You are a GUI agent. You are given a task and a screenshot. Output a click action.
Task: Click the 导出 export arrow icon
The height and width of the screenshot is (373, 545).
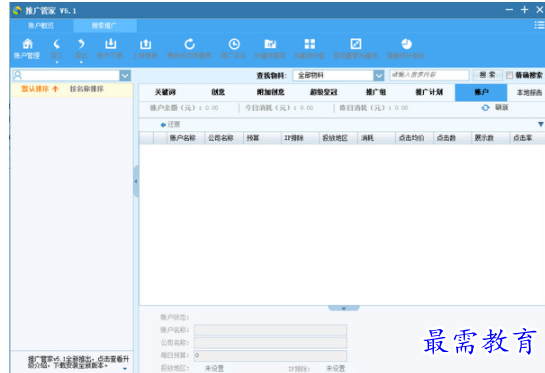81,44
